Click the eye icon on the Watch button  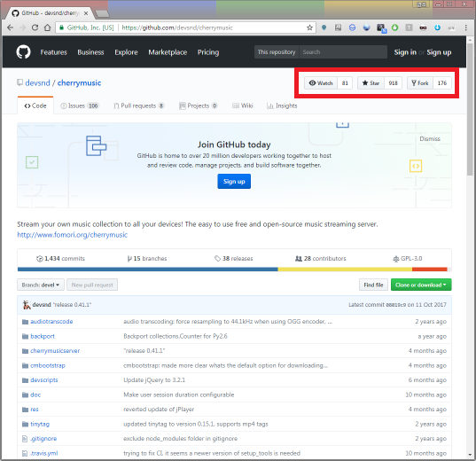[x=312, y=83]
